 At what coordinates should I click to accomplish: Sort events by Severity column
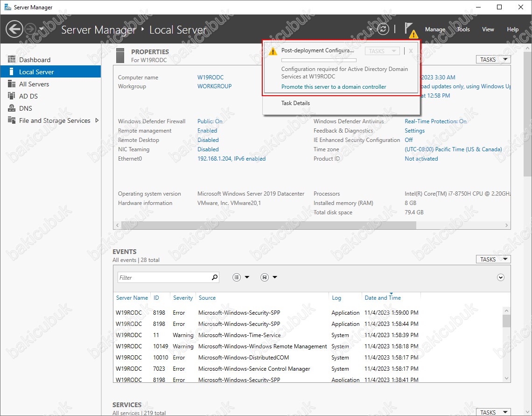(183, 297)
